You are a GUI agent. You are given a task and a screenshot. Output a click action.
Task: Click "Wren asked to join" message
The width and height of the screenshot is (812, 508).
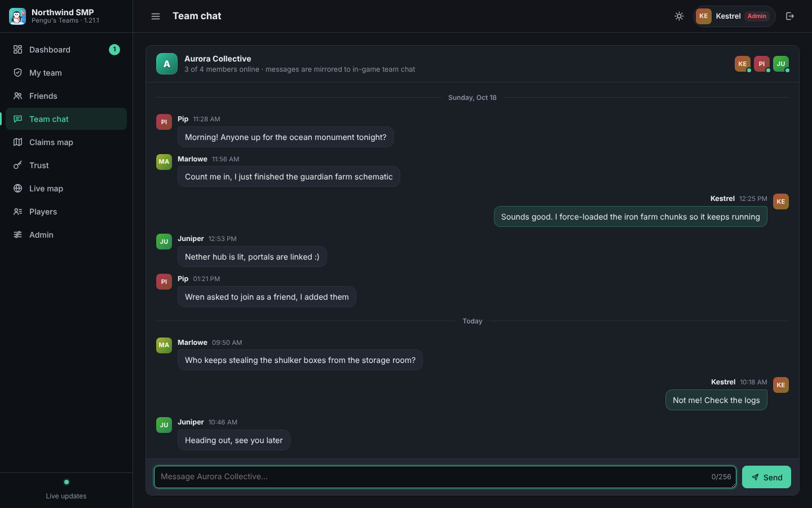[267, 297]
